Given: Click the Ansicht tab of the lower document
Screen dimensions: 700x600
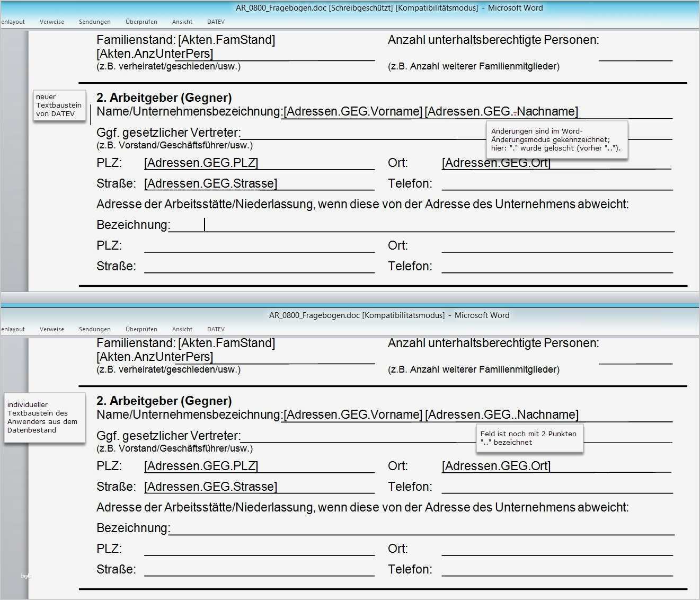Looking at the screenshot, I should (182, 329).
